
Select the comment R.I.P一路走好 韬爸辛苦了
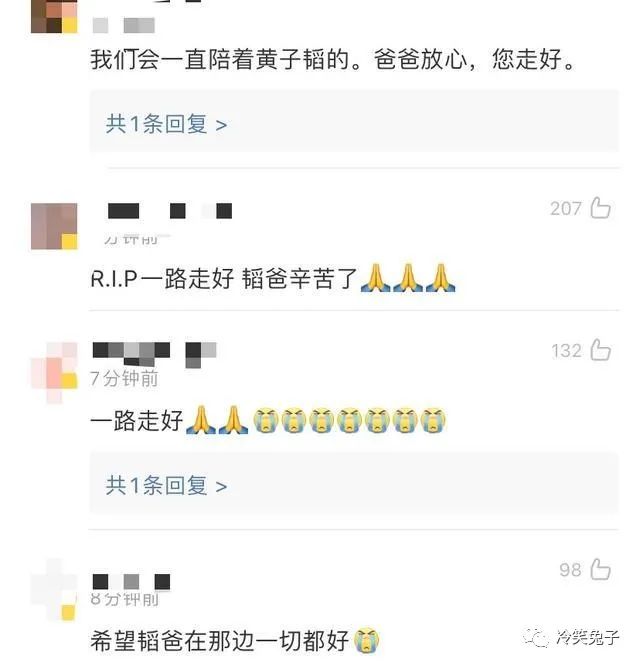[x=273, y=279]
